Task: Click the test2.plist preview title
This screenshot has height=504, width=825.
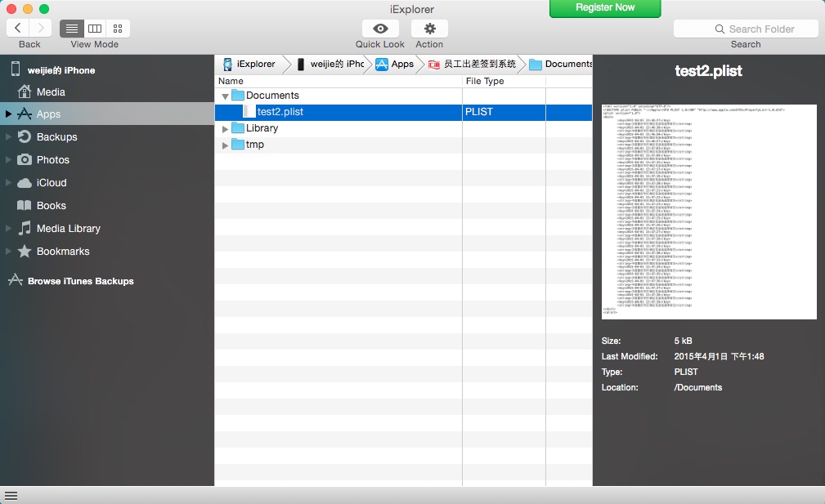Action: coord(708,71)
